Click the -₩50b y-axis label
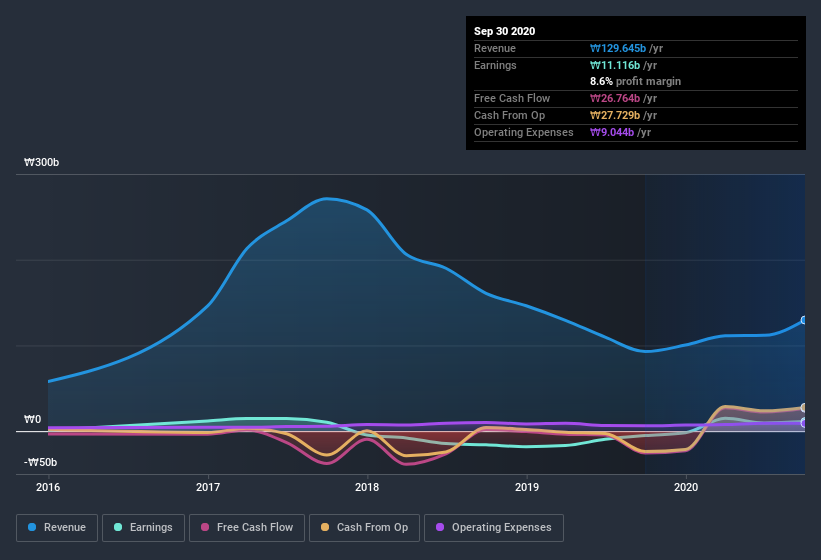The width and height of the screenshot is (821, 560). pyautogui.click(x=40, y=462)
